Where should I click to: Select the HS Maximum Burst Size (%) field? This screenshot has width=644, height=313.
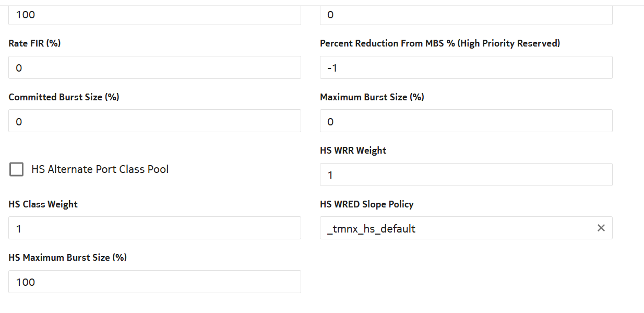pyautogui.click(x=154, y=282)
